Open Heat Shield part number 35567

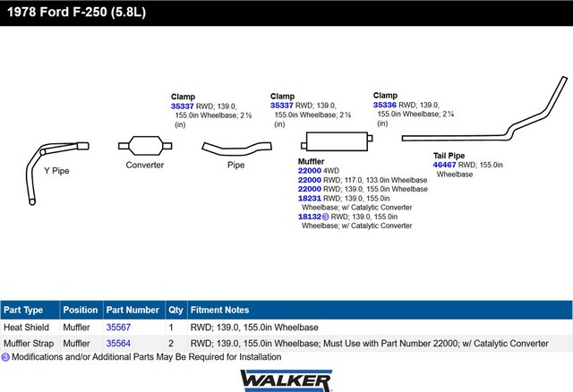pyautogui.click(x=118, y=328)
